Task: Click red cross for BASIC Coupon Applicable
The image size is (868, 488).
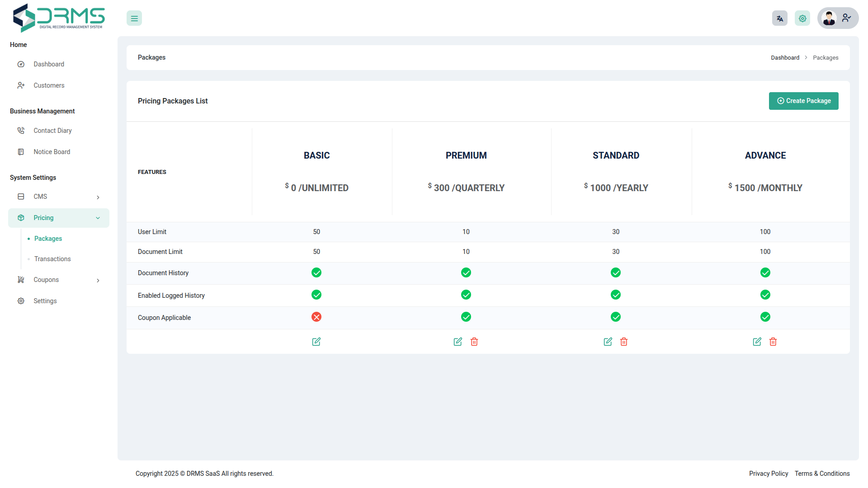Action: [316, 317]
